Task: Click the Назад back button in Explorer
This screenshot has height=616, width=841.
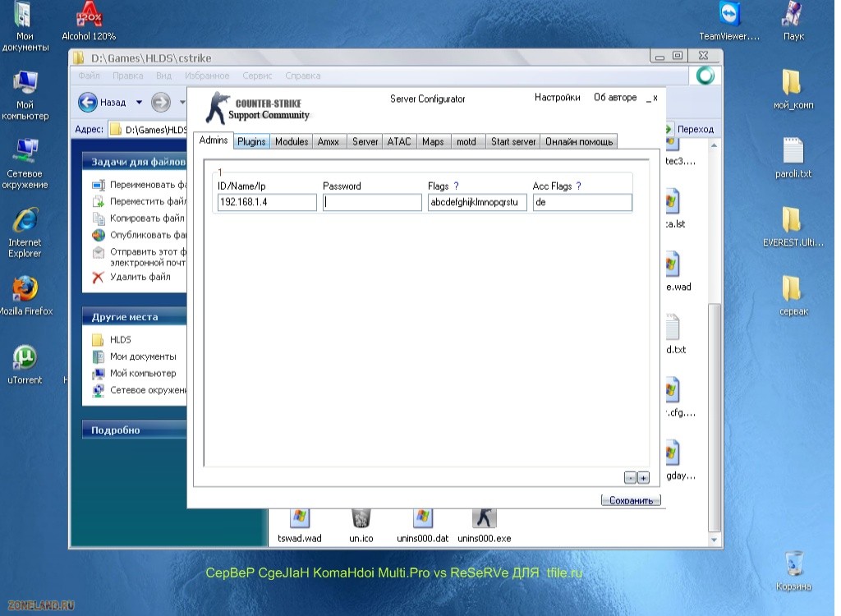Action: click(x=103, y=102)
